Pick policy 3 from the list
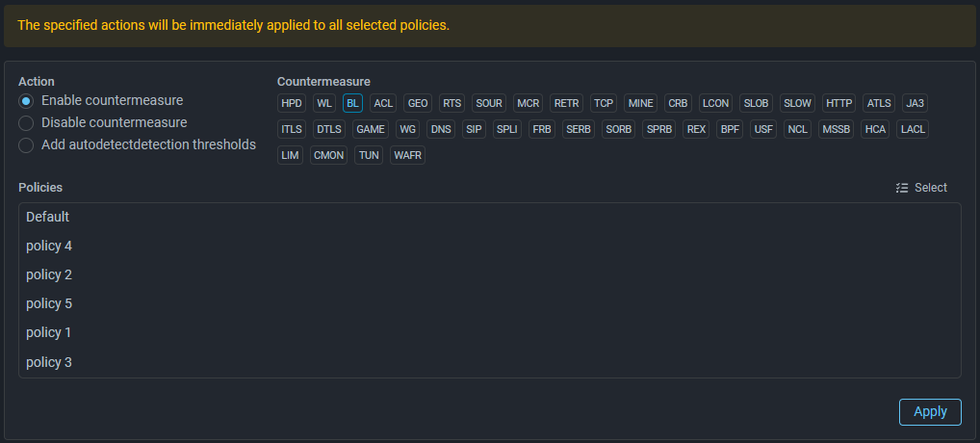Screen dimensions: 980x443 click(49, 363)
